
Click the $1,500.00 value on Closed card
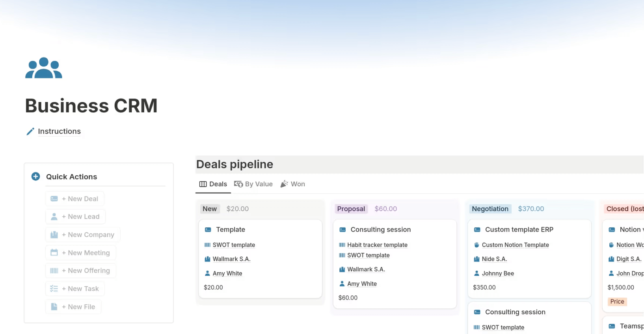[x=621, y=288]
